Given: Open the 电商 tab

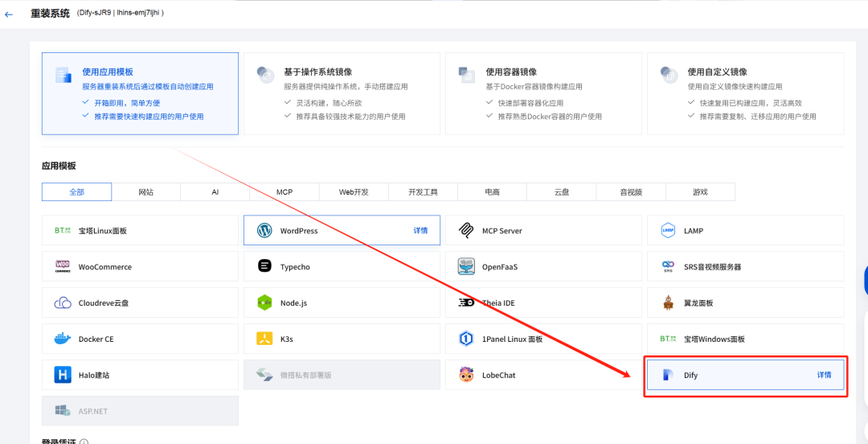Looking at the screenshot, I should click(493, 192).
